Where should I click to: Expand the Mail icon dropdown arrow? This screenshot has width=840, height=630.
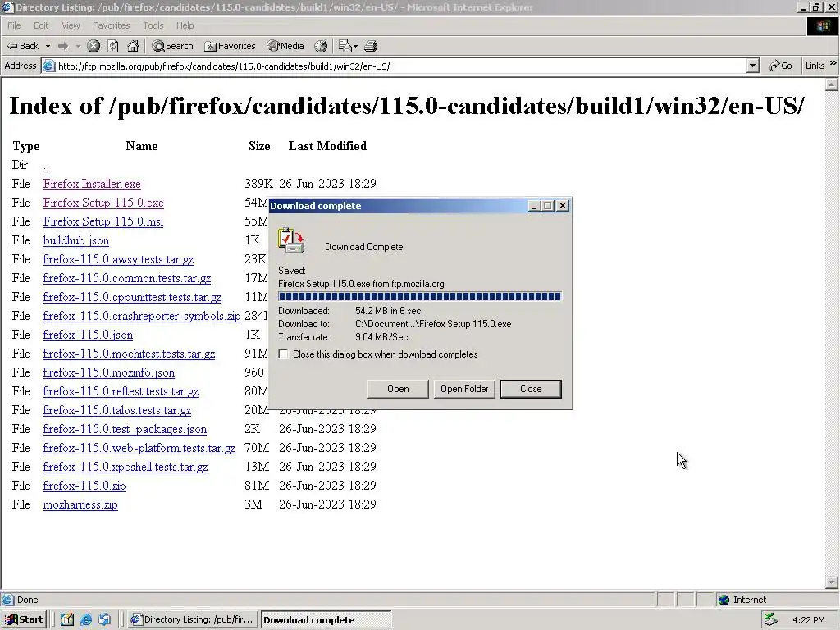[x=355, y=47]
